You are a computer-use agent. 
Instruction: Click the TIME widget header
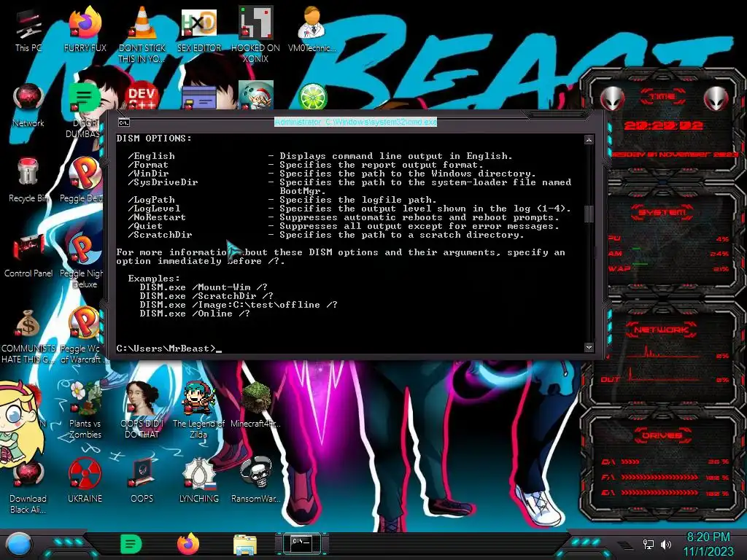[662, 97]
